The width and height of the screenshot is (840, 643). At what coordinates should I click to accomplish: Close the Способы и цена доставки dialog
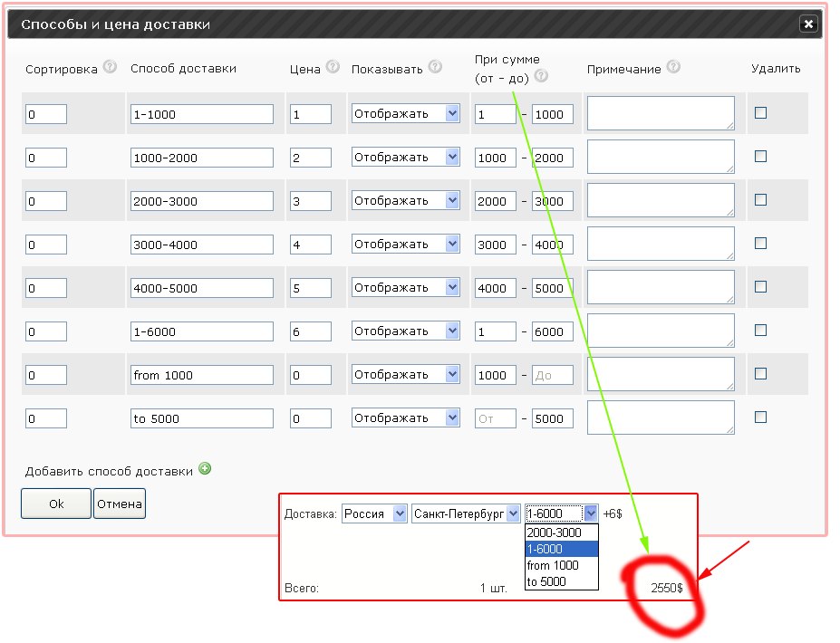(x=808, y=25)
